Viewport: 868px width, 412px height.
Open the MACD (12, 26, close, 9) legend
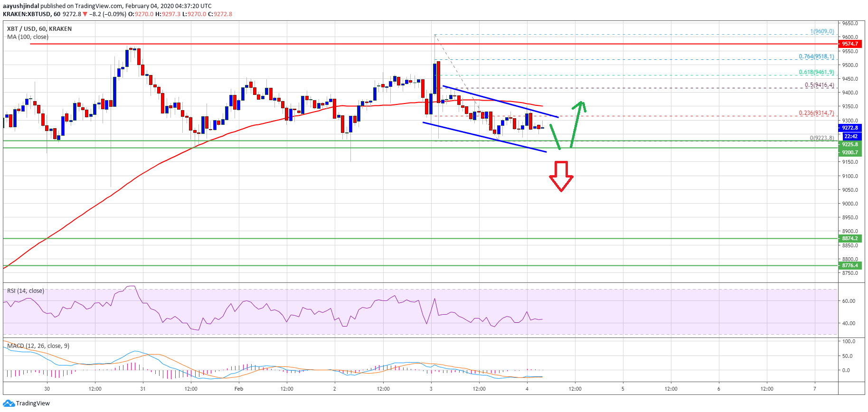pyautogui.click(x=38, y=346)
